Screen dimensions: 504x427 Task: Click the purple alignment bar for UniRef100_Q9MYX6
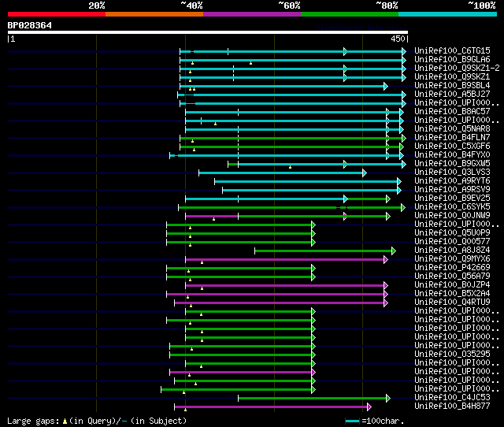pyautogui.click(x=285, y=260)
